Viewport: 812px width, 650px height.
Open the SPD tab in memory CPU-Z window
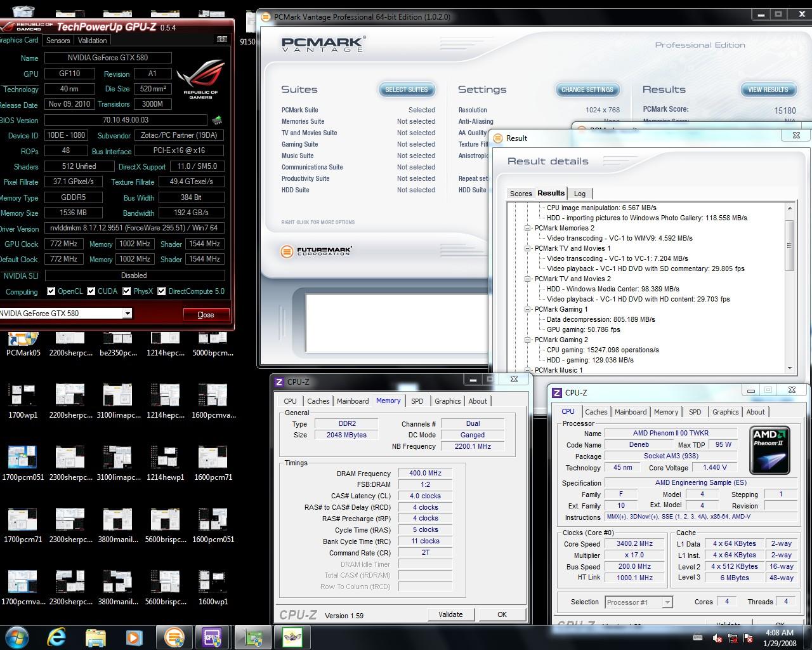click(x=417, y=401)
